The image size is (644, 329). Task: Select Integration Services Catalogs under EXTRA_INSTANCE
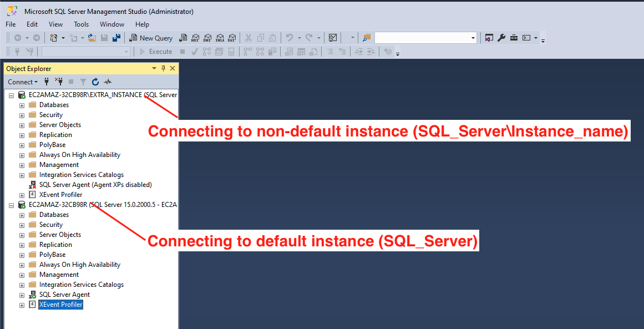(x=82, y=175)
